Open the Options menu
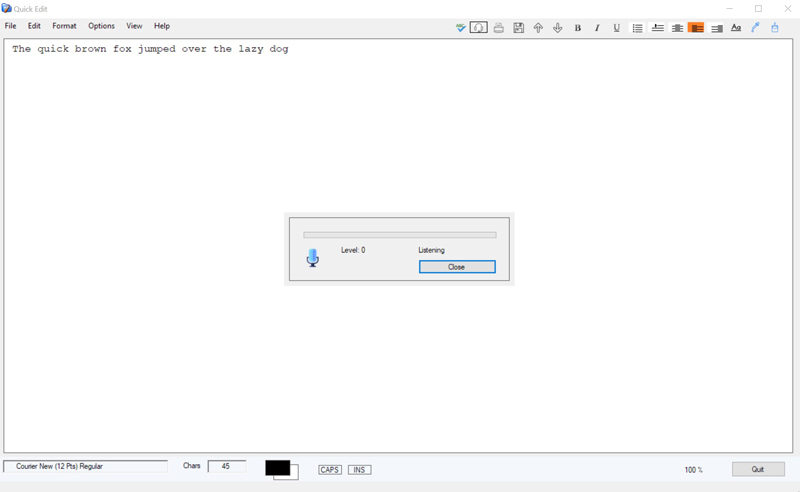 [x=101, y=26]
